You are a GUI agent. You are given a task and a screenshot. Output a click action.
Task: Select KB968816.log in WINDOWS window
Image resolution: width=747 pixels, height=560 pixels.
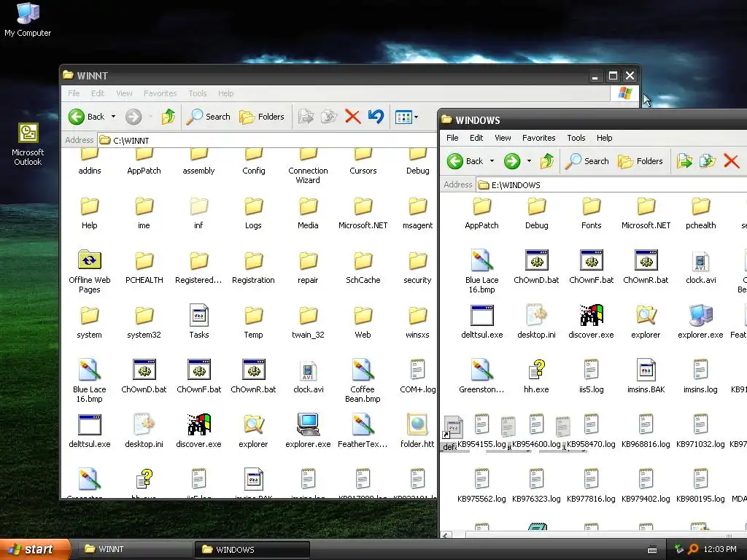(x=646, y=430)
